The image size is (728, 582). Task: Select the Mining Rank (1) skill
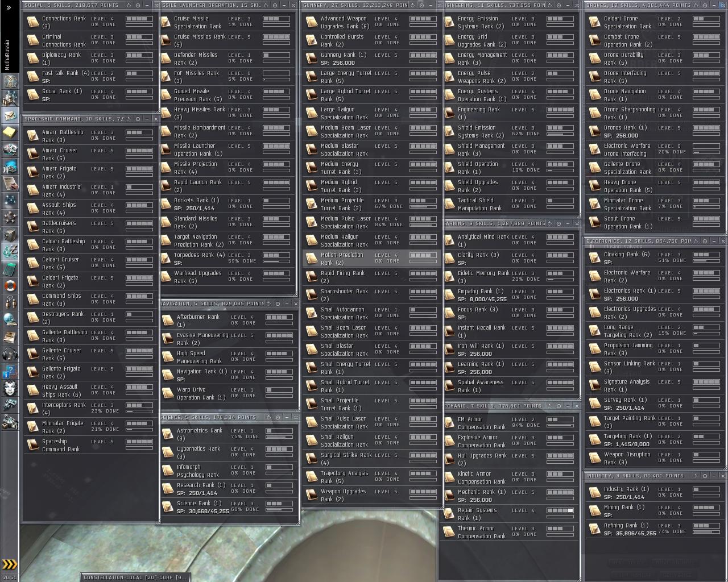tap(655, 511)
